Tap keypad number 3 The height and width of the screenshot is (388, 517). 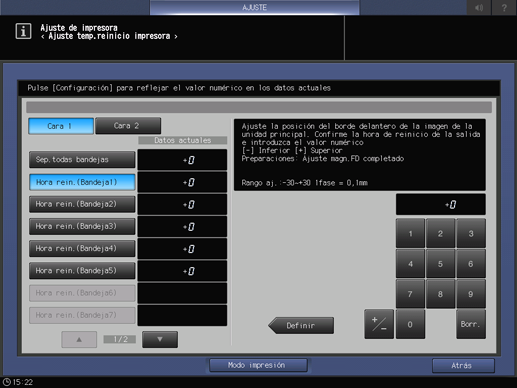[x=471, y=233]
